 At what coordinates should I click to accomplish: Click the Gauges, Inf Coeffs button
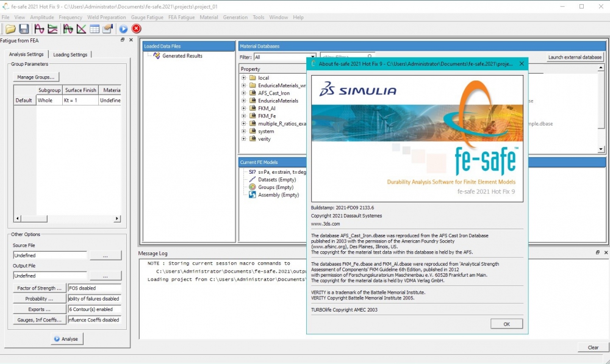coord(39,319)
